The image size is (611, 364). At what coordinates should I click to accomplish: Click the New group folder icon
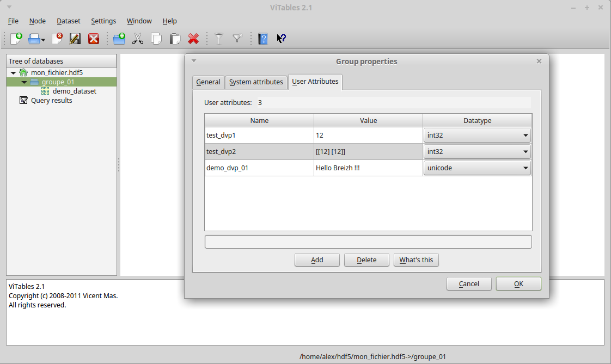pos(119,39)
